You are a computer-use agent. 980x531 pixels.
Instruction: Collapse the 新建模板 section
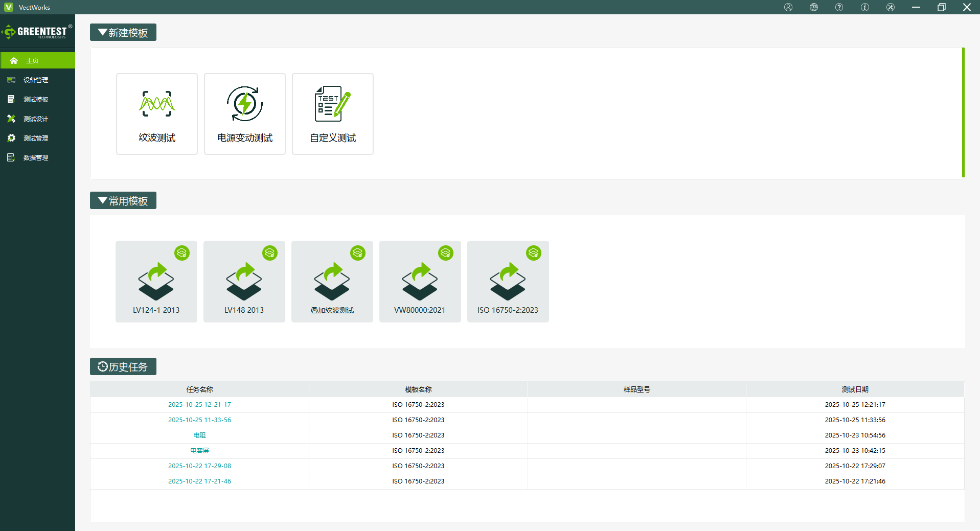coord(123,33)
